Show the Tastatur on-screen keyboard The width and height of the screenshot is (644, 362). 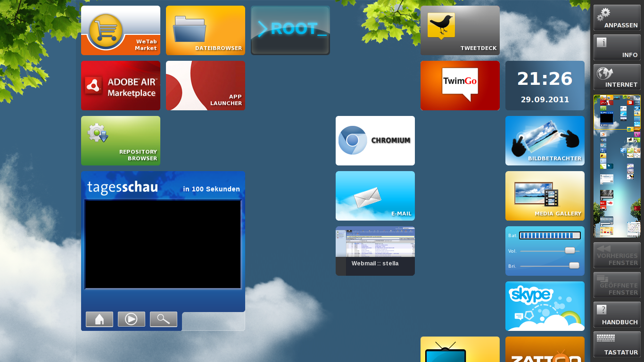pos(617,345)
